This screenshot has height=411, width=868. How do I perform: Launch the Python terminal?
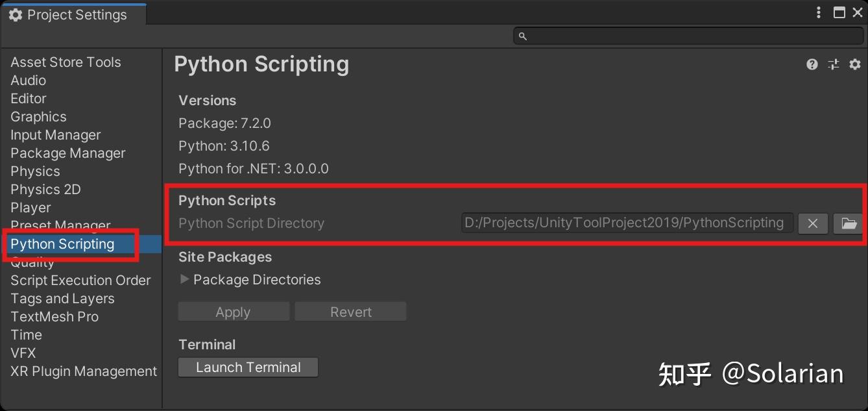pyautogui.click(x=248, y=367)
